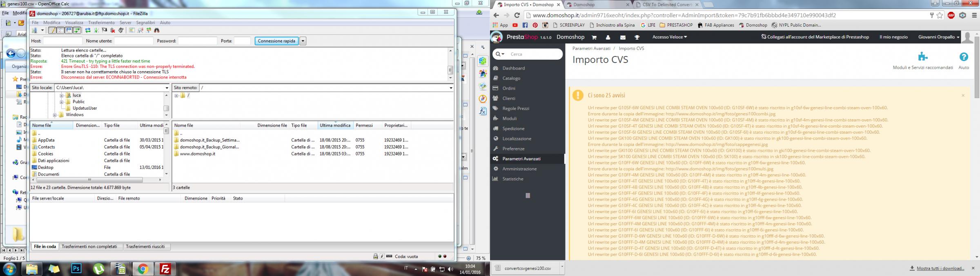Image resolution: width=980 pixels, height=276 pixels.
Task: Click the PrestaShop messages envelope icon
Action: click(x=623, y=37)
